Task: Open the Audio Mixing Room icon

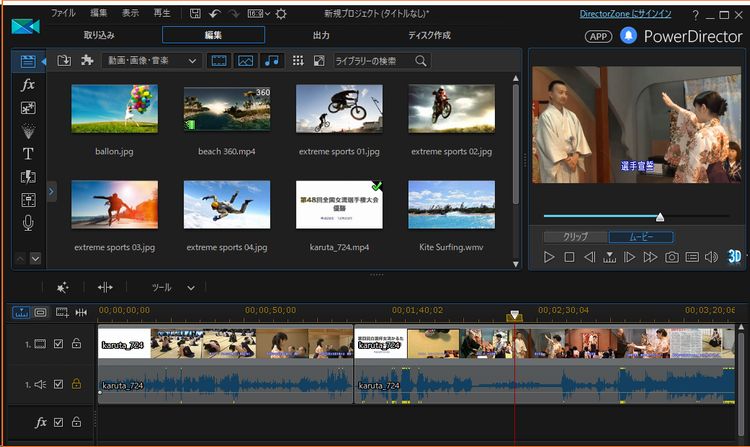Action: (x=28, y=199)
